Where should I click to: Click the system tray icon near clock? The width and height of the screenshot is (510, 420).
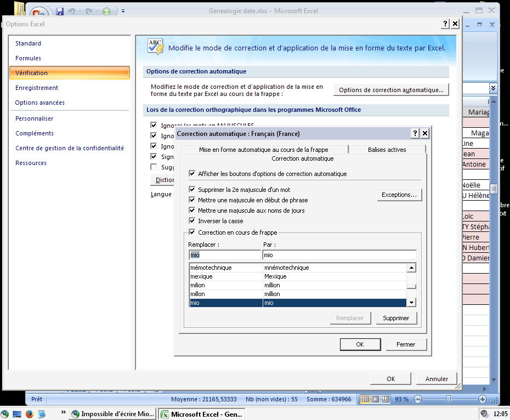point(484,413)
